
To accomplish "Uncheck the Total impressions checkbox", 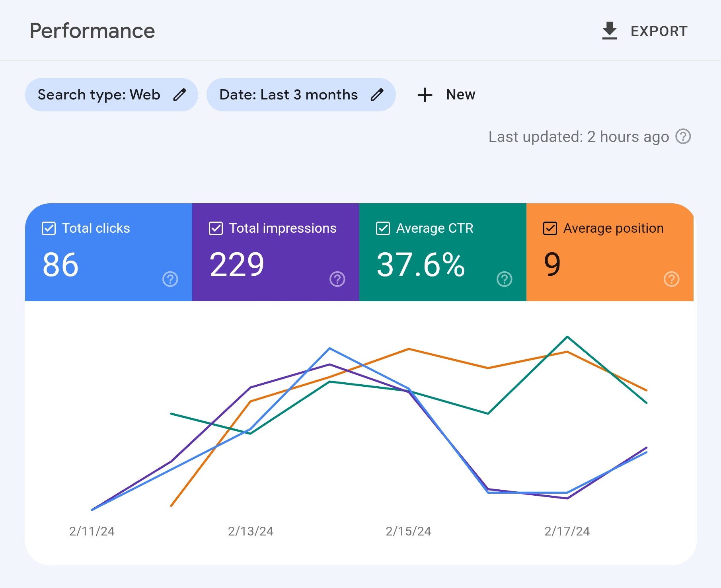I will click(x=216, y=228).
